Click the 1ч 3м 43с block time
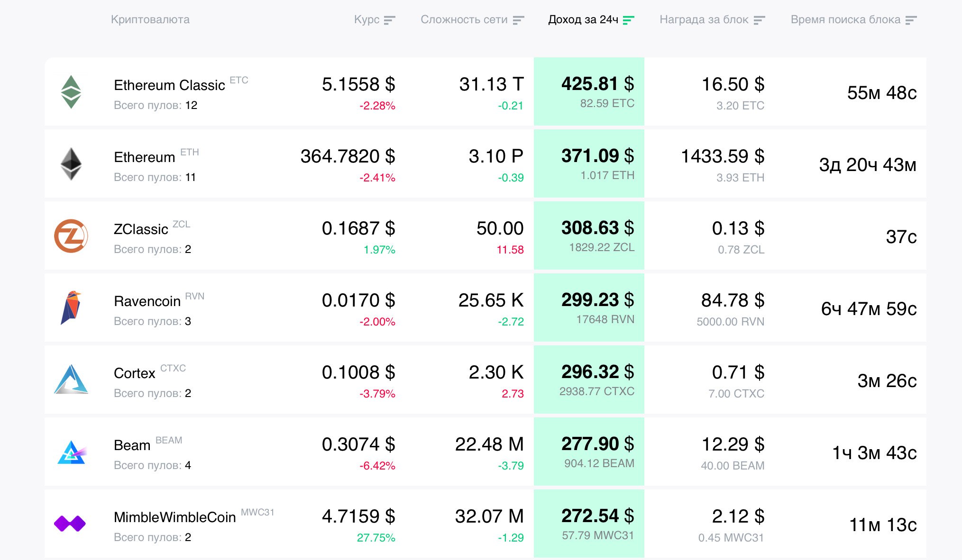The image size is (962, 560). point(874,453)
